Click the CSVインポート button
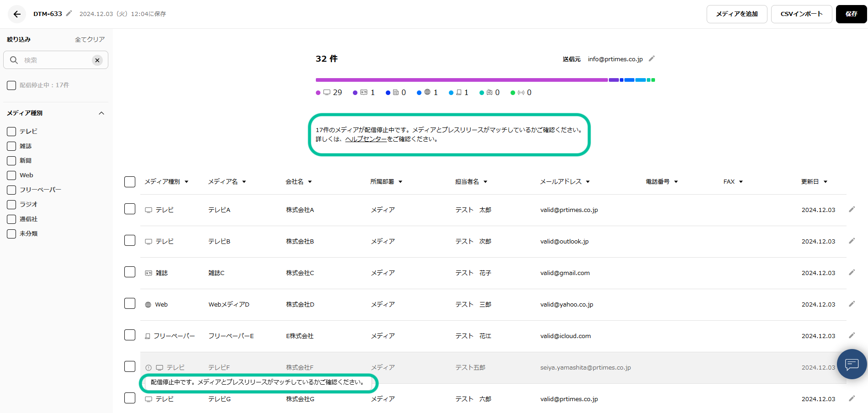Screen dimensions: 868x413 pos(801,14)
